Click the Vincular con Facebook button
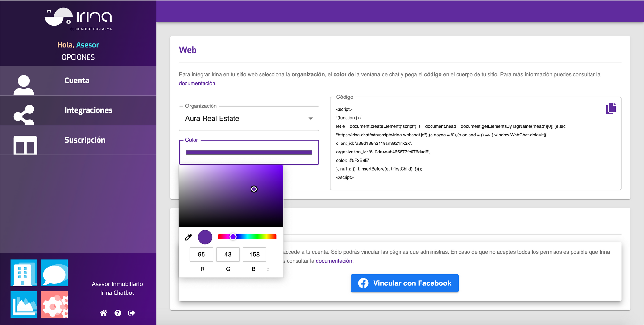The width and height of the screenshot is (644, 325). 404,283
